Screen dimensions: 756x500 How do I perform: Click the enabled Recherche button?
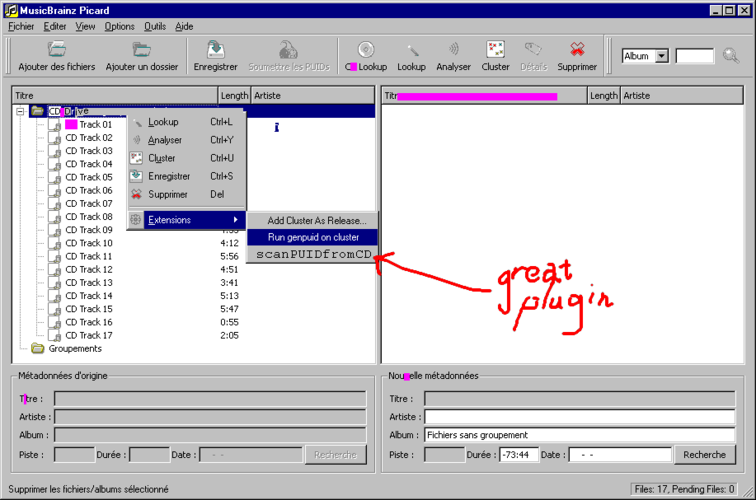point(704,455)
